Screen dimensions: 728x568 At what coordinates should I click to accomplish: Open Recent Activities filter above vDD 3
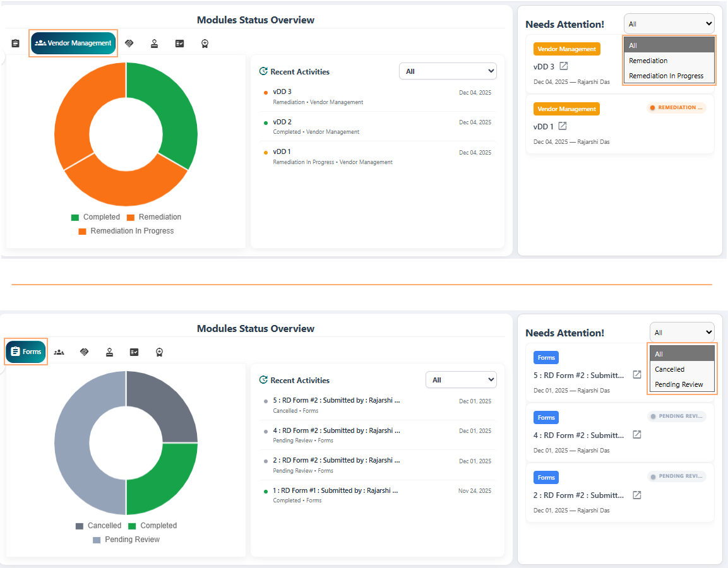(x=448, y=71)
